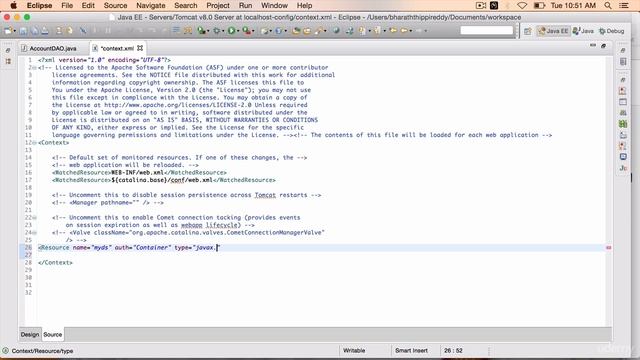The image size is (640, 360).
Task: Open macOS Notification Center icon
Action: pyautogui.click(x=624, y=6)
